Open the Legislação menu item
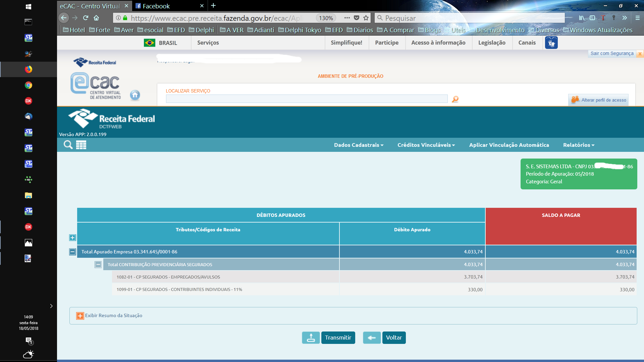 click(x=492, y=43)
